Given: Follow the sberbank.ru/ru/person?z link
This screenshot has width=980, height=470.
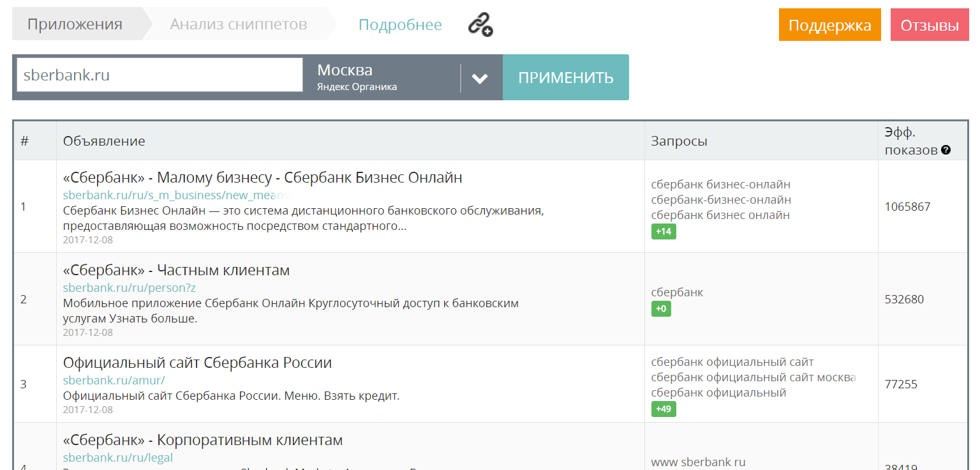Looking at the screenshot, I should (130, 287).
